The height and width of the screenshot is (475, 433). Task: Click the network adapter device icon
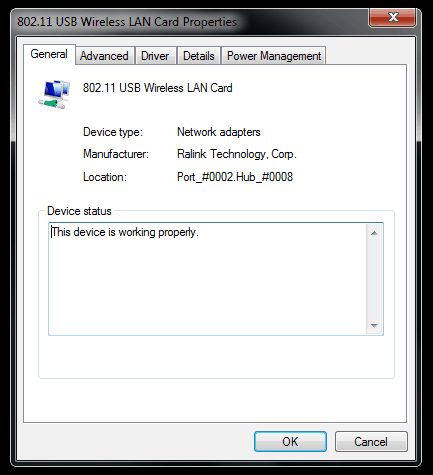point(54,94)
